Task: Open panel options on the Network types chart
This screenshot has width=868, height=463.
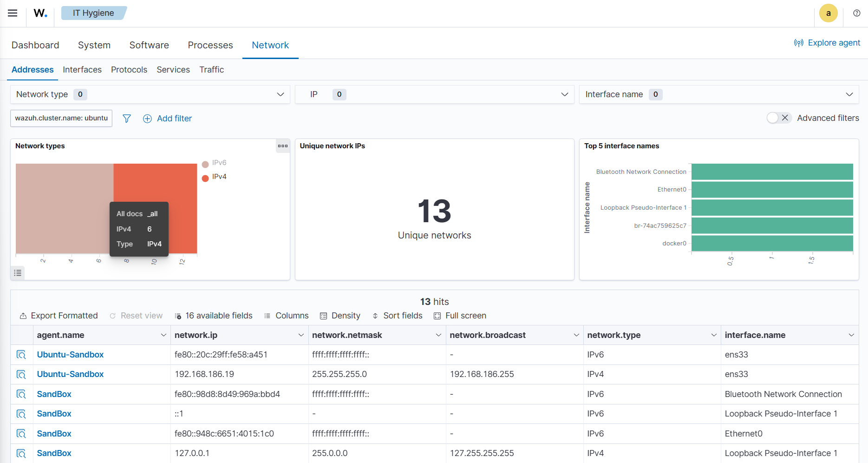Action: click(282, 146)
